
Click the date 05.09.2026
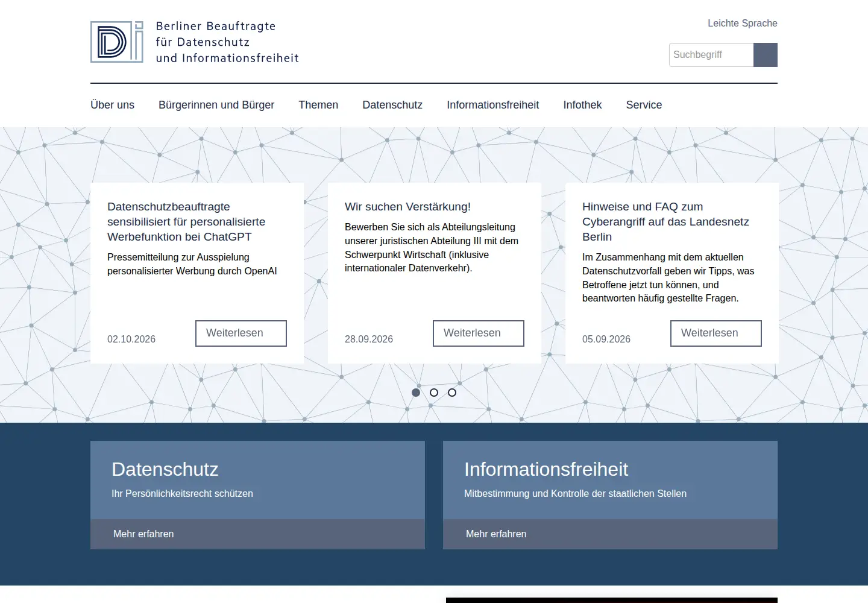point(606,339)
